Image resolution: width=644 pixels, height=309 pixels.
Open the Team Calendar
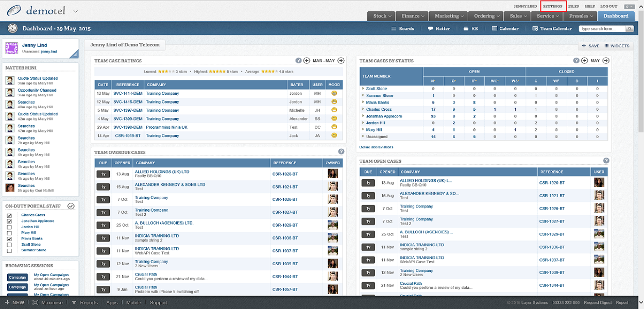[x=552, y=29]
